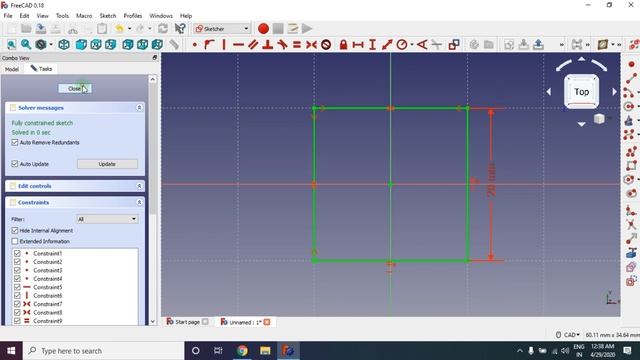Switch to front view cube icon

coord(81,44)
